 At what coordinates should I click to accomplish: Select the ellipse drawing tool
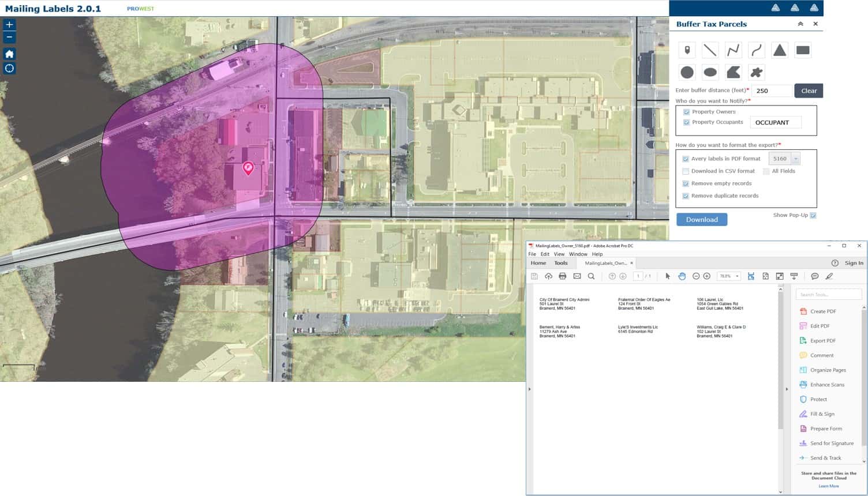pos(710,72)
